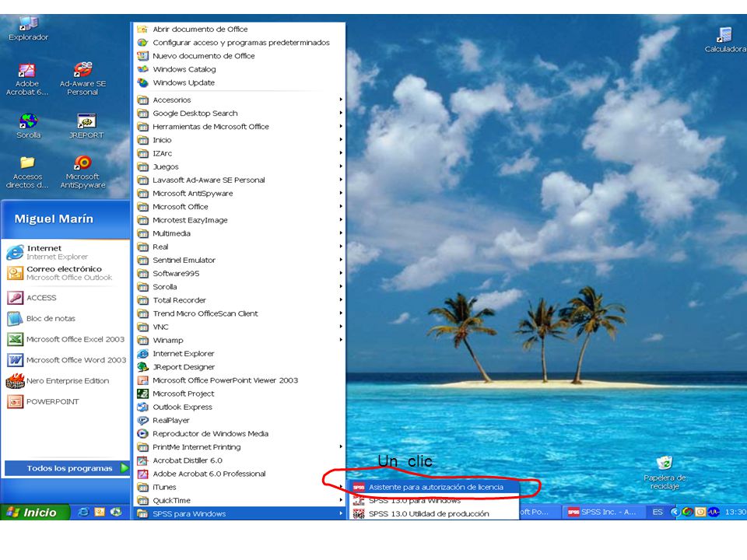The image size is (747, 560).
Task: Open the Microtest EazyImage folder
Action: tap(240, 220)
